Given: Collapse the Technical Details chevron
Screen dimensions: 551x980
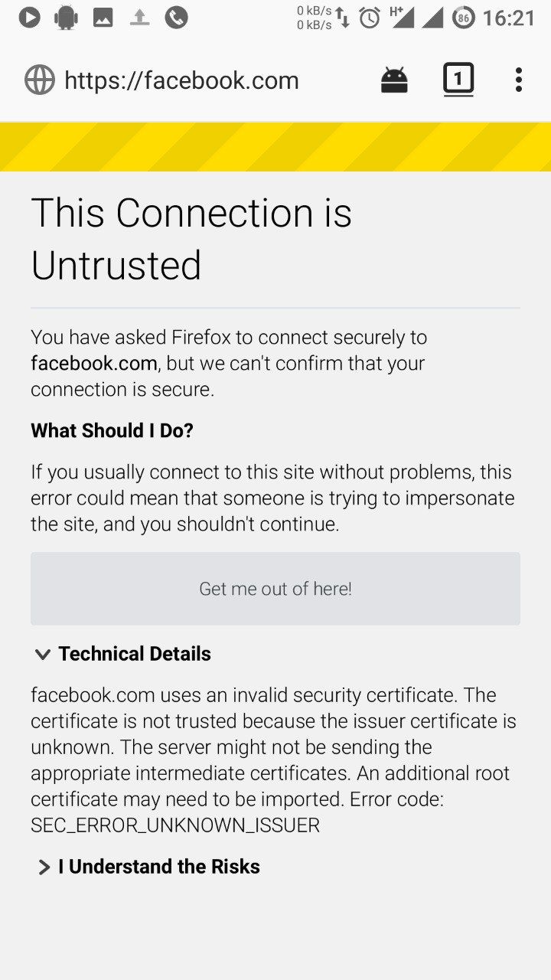Looking at the screenshot, I should tap(43, 655).
